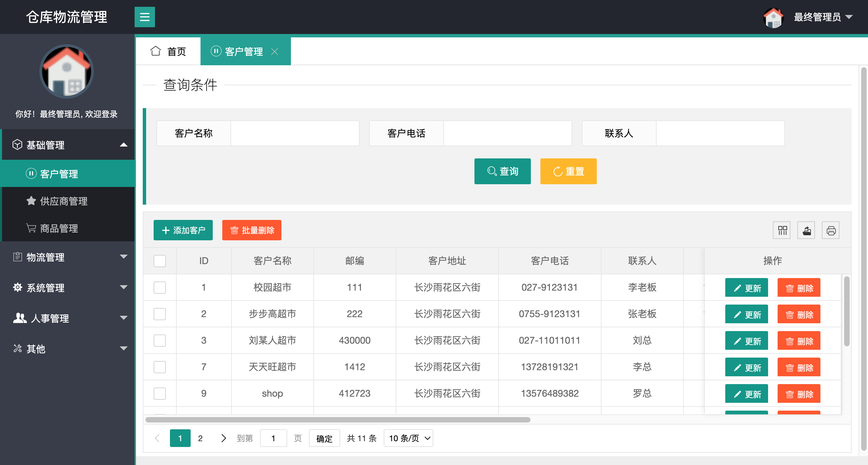Go to previous page with left arrow
The height and width of the screenshot is (465, 868).
pyautogui.click(x=157, y=438)
